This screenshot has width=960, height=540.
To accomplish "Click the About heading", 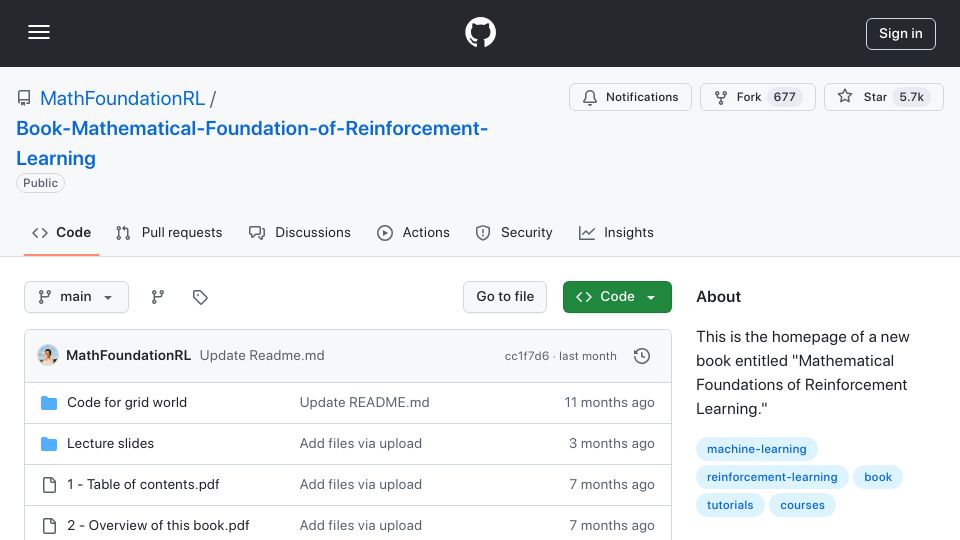I will tap(718, 297).
